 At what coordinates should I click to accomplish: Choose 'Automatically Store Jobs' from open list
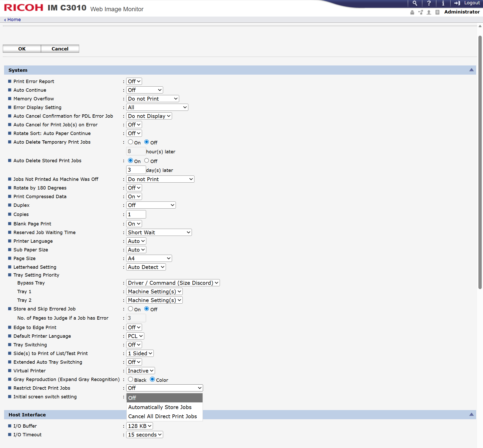[160, 407]
